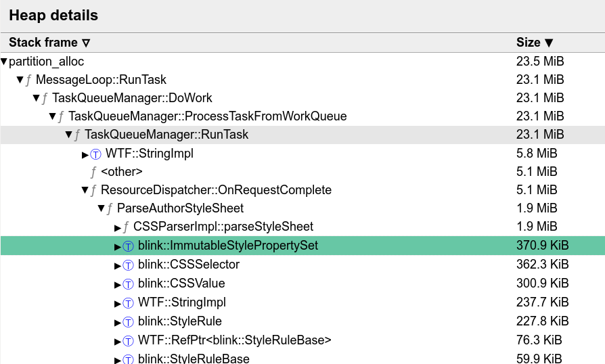
Task: Click the 5.8 MiB size value
Action: [x=537, y=153]
